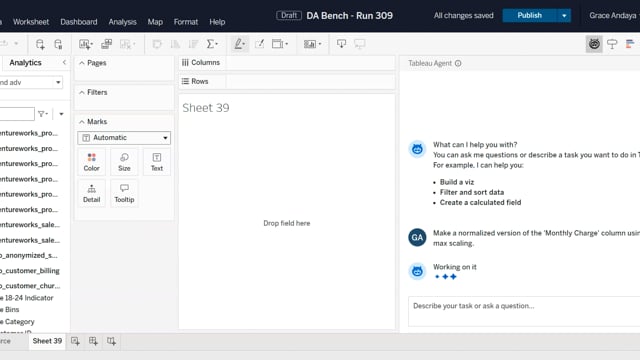Open the Help menu
This screenshot has height=360, width=640.
click(x=217, y=22)
